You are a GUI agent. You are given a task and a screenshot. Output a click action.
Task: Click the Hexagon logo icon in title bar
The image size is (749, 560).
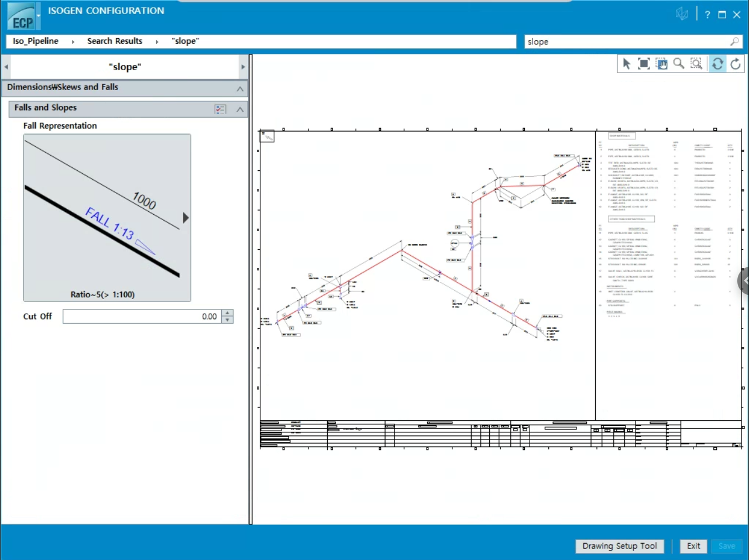coord(682,14)
